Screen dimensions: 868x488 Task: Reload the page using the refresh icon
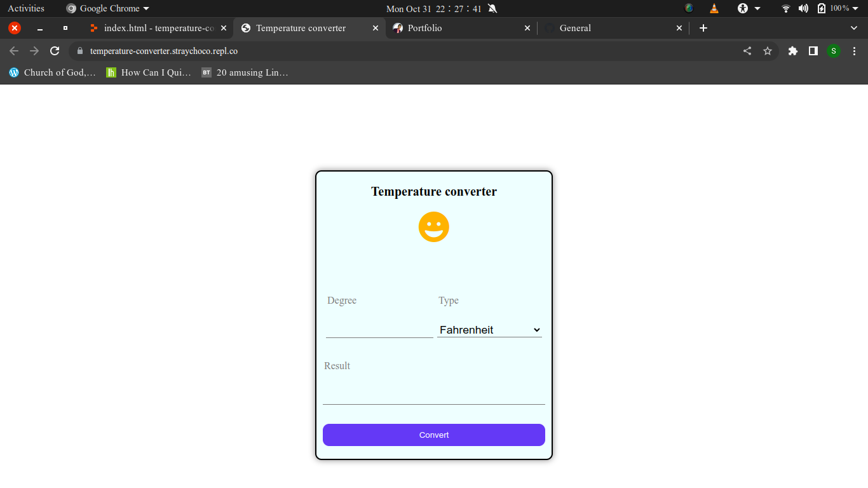click(x=55, y=51)
